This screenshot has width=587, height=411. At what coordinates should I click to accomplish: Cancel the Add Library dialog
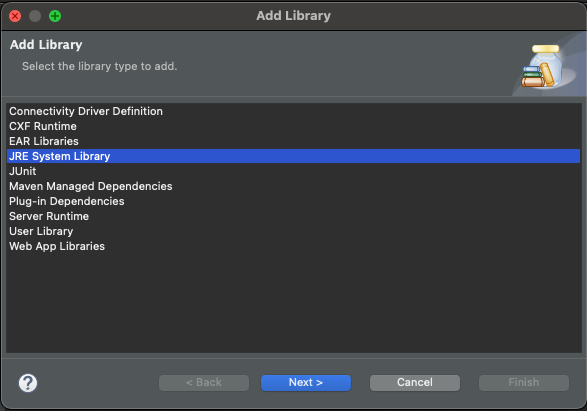[415, 383]
